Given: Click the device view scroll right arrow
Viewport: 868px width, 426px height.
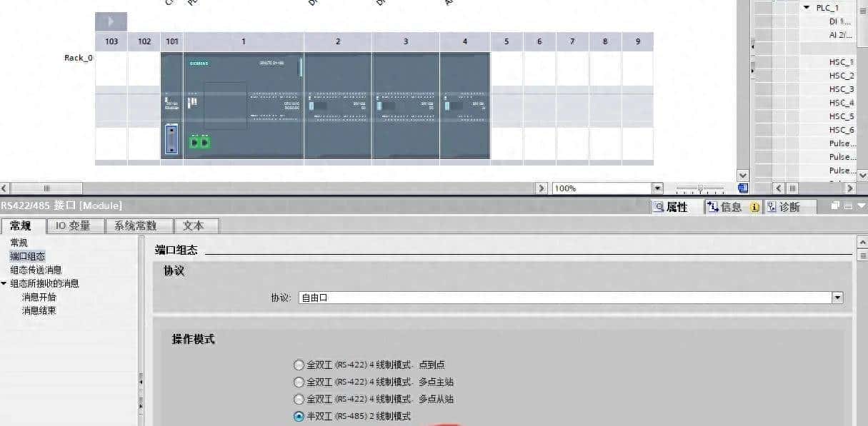Looking at the screenshot, I should point(542,188).
